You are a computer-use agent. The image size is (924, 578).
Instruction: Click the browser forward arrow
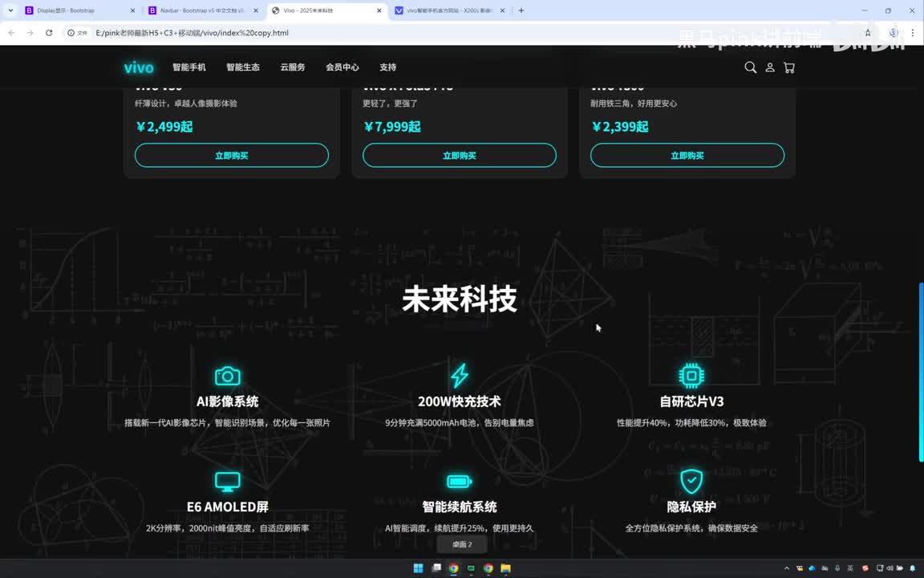point(30,33)
